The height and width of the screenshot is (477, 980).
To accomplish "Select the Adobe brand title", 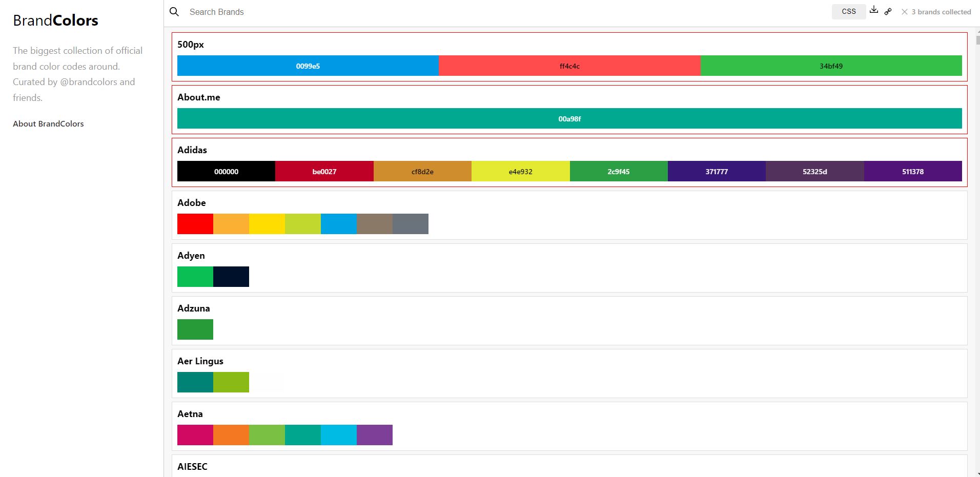I will [x=192, y=203].
